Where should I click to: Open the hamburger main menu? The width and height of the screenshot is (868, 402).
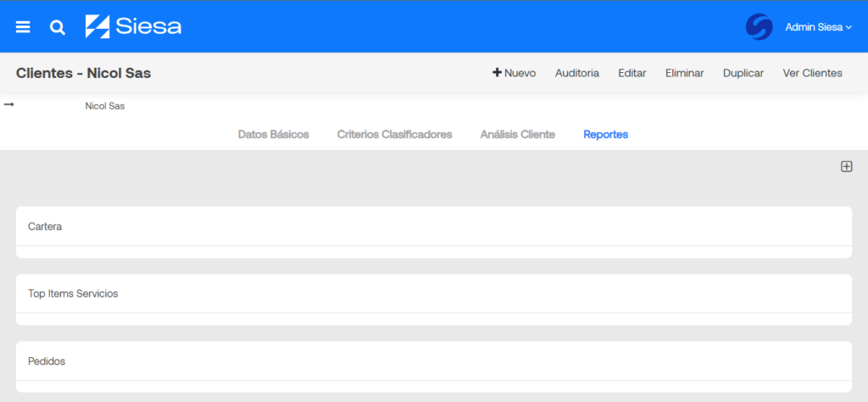click(x=23, y=27)
